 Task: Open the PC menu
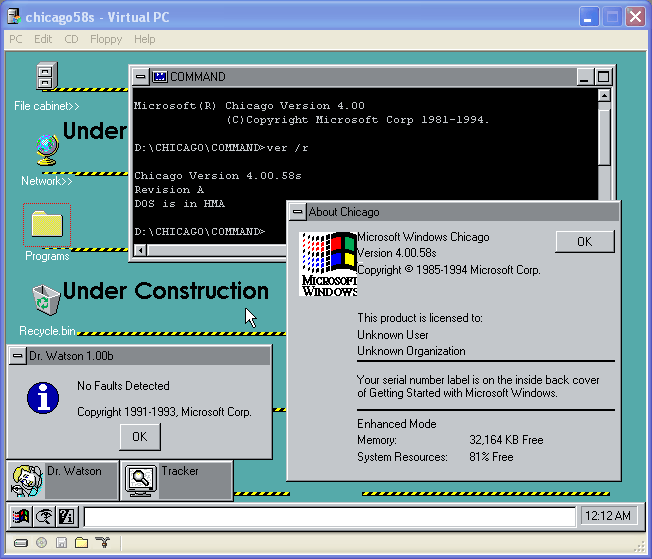click(16, 40)
